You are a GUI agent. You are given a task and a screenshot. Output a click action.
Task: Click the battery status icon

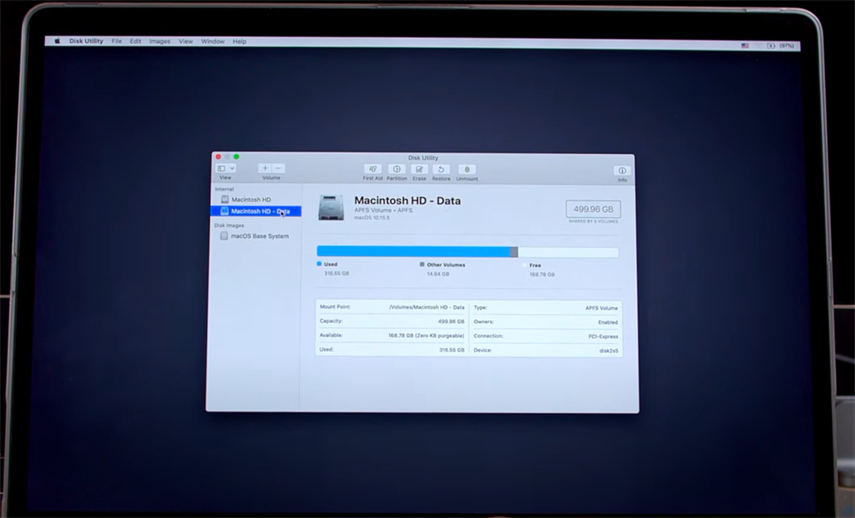point(770,46)
